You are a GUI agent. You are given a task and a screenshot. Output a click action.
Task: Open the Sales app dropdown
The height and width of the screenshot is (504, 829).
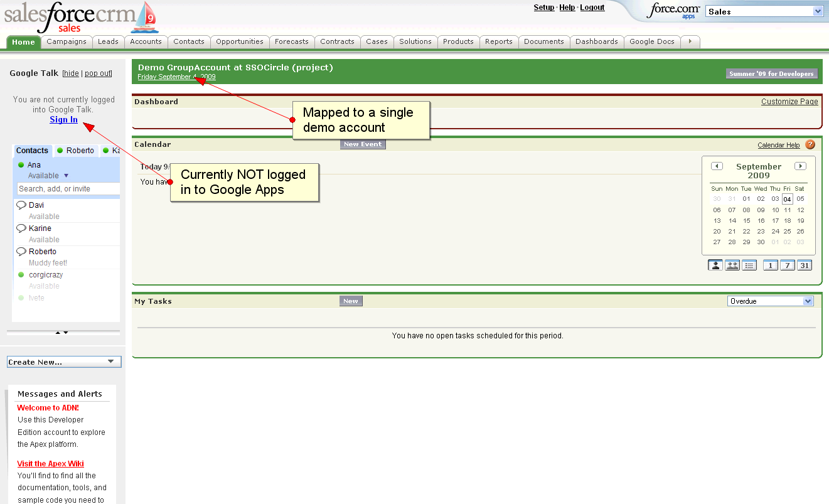click(764, 11)
